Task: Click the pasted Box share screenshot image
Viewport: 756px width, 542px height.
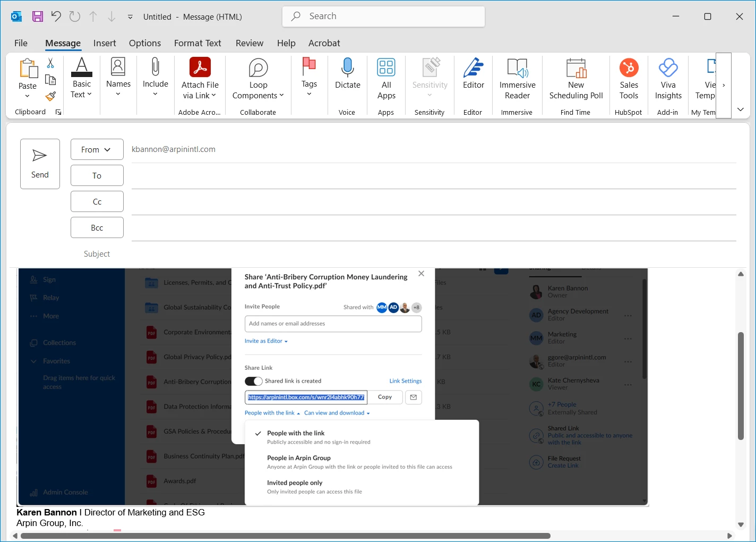Action: click(333, 386)
